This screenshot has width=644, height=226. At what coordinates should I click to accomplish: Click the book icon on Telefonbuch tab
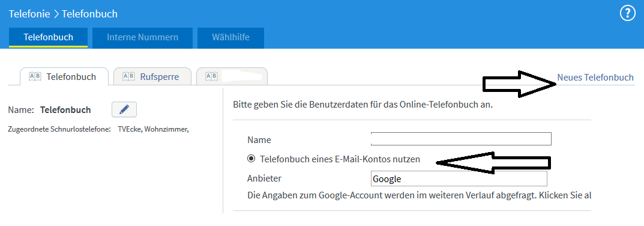pos(35,76)
